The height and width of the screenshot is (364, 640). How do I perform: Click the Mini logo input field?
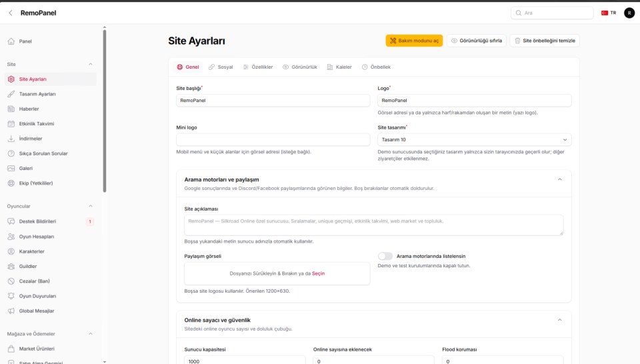(273, 139)
